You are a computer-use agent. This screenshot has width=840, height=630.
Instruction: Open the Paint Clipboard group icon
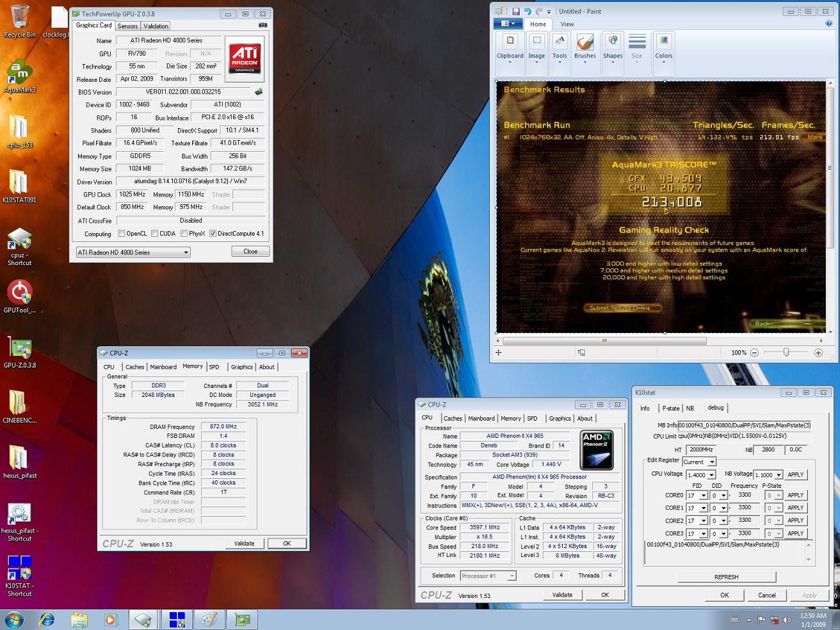pos(510,48)
